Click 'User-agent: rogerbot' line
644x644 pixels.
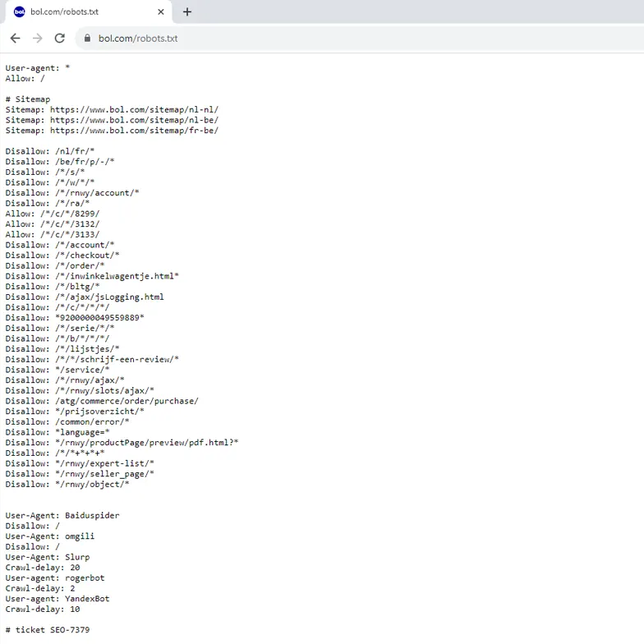[x=54, y=578]
